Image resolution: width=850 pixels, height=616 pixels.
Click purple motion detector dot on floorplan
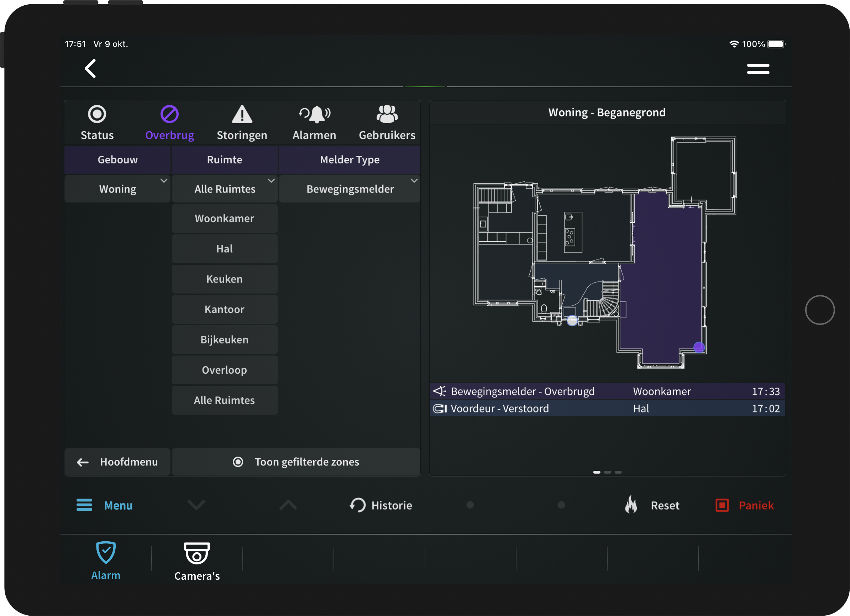pos(699,347)
